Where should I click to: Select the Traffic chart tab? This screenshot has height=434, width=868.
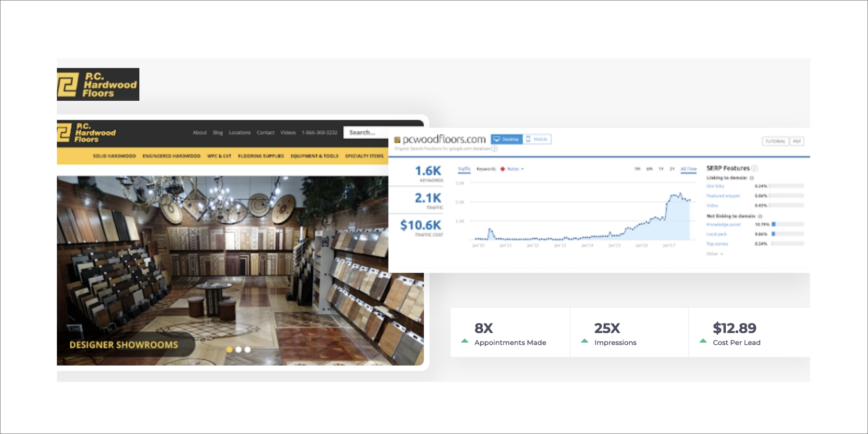pyautogui.click(x=464, y=169)
